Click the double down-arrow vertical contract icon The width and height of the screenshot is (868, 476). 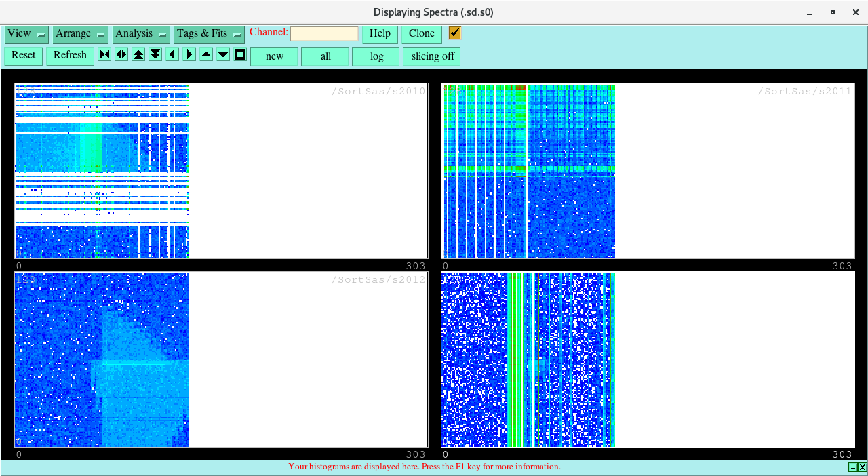click(x=155, y=55)
